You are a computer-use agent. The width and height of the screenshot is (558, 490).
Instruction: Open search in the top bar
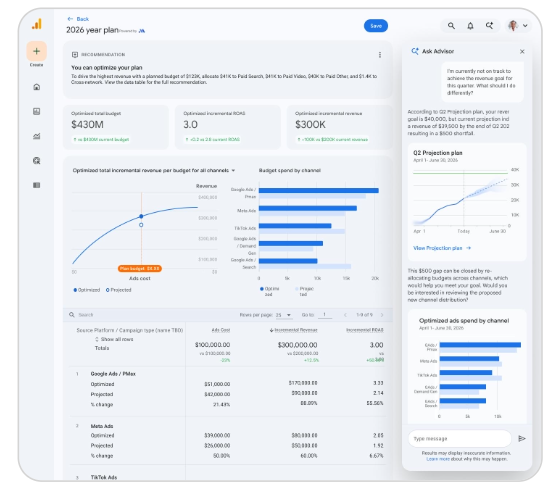point(451,26)
